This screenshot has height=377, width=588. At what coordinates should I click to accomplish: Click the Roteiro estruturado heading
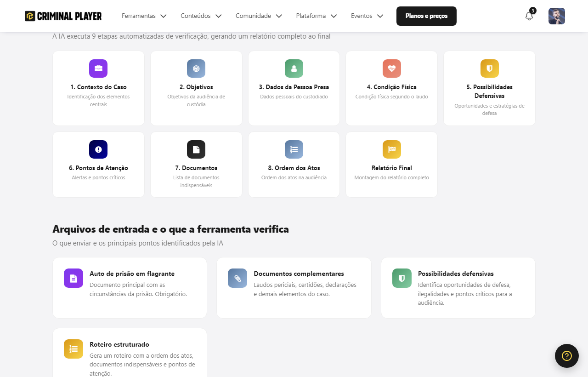click(119, 344)
